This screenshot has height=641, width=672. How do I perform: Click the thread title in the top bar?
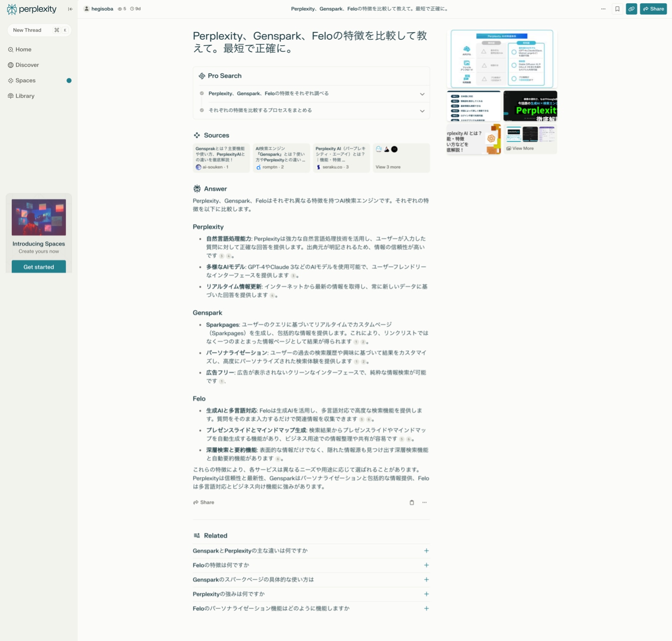point(369,9)
